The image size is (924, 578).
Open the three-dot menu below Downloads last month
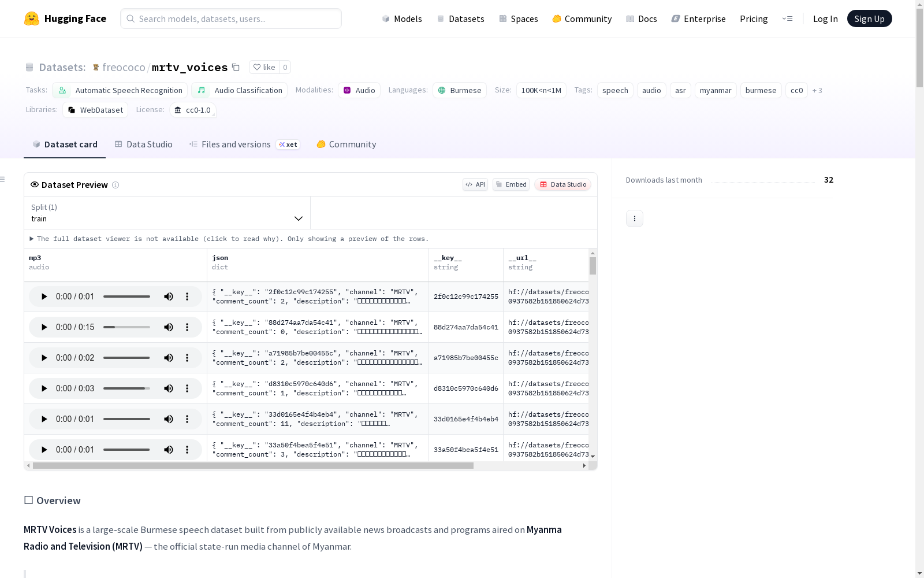[635, 218]
